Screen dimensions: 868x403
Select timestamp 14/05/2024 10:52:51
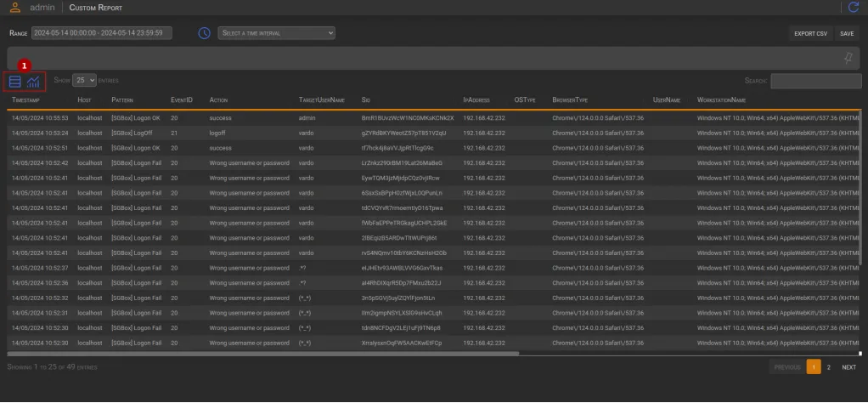click(x=40, y=148)
